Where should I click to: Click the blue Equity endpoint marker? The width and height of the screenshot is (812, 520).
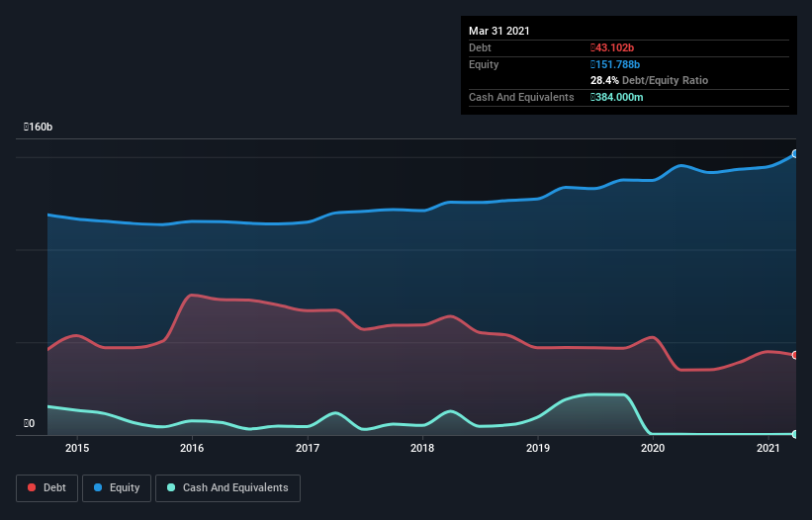[795, 153]
